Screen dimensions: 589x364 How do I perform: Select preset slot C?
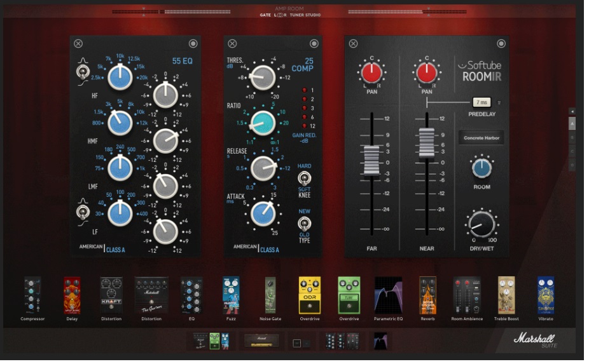pyautogui.click(x=572, y=151)
